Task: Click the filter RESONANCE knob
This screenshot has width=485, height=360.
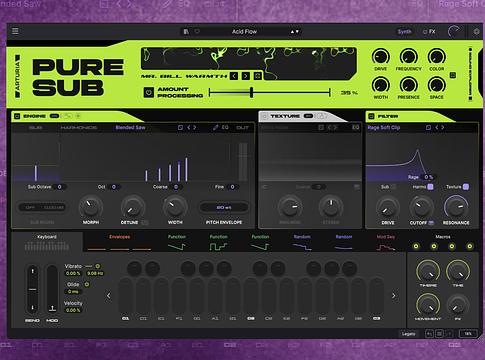Action: coord(456,207)
